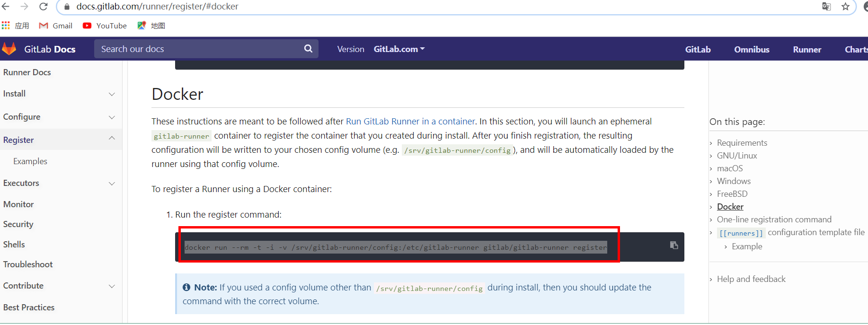Expand the Contribute sidebar section
The image size is (868, 325).
click(112, 286)
